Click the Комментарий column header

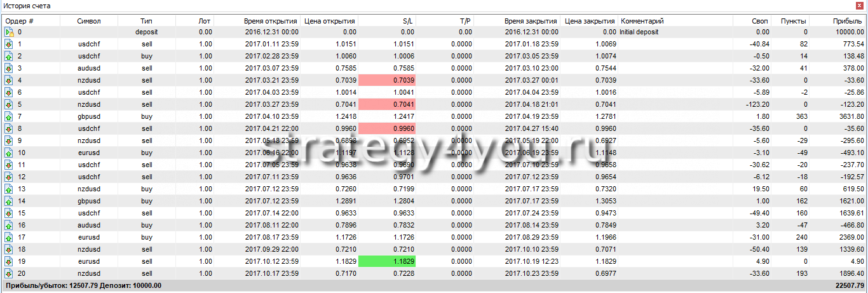coord(642,21)
